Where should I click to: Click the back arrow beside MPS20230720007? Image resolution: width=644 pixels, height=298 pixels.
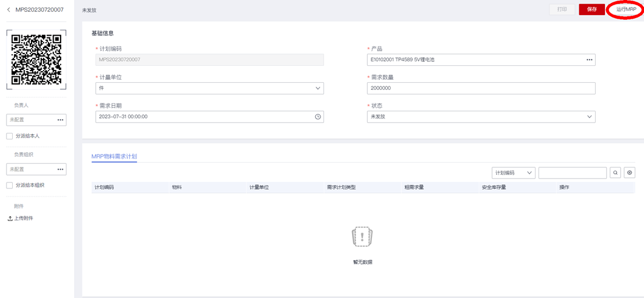[x=9, y=10]
